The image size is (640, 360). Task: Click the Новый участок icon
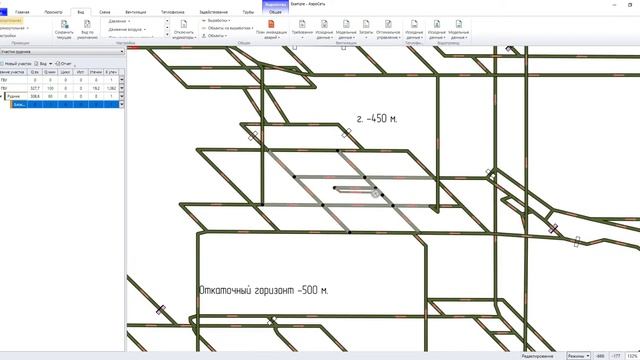pos(2,64)
